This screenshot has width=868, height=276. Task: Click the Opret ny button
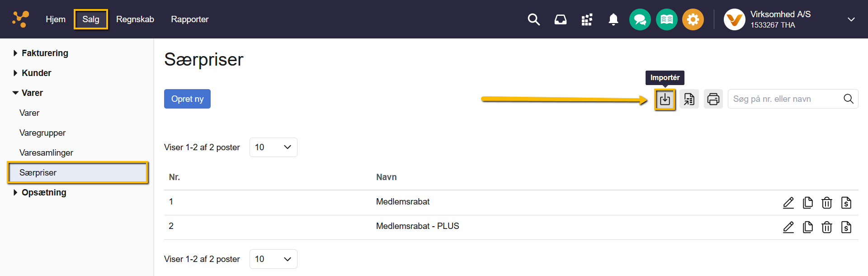[187, 99]
